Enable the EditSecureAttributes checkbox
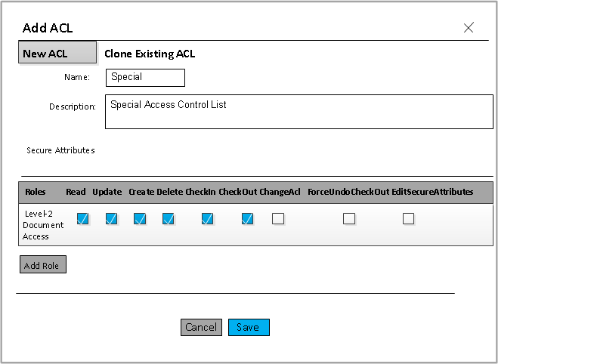The height and width of the screenshot is (364, 594). pos(408,219)
